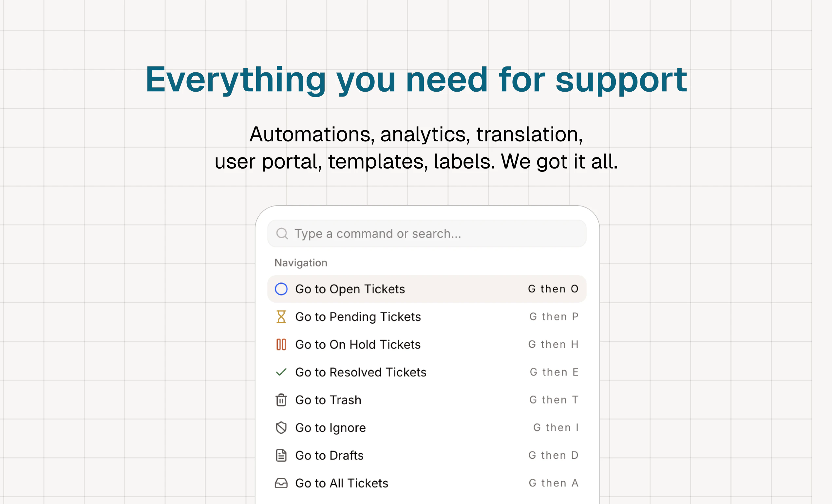Screen dimensions: 832x504
Task: Select Go to All Tickets
Action: [341, 483]
